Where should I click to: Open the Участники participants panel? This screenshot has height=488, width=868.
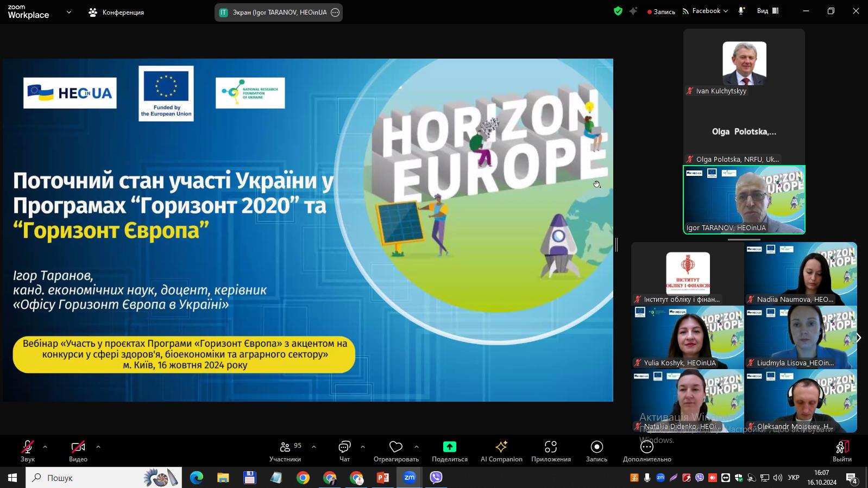pyautogui.click(x=285, y=451)
